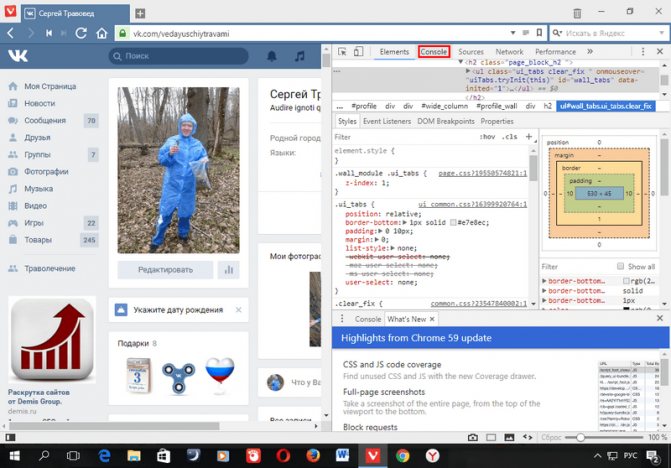Click Yandex search field in toolbar
The width and height of the screenshot is (671, 468).
(608, 33)
